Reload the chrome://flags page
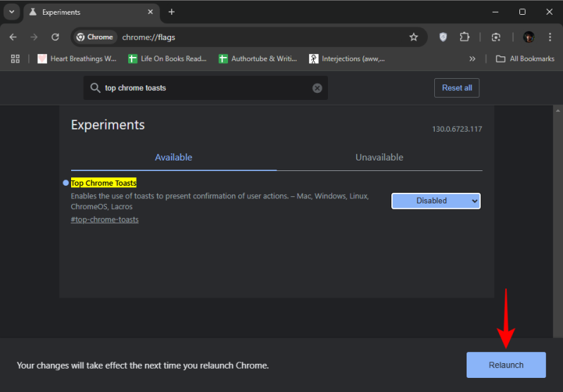The width and height of the screenshot is (563, 392). [55, 37]
